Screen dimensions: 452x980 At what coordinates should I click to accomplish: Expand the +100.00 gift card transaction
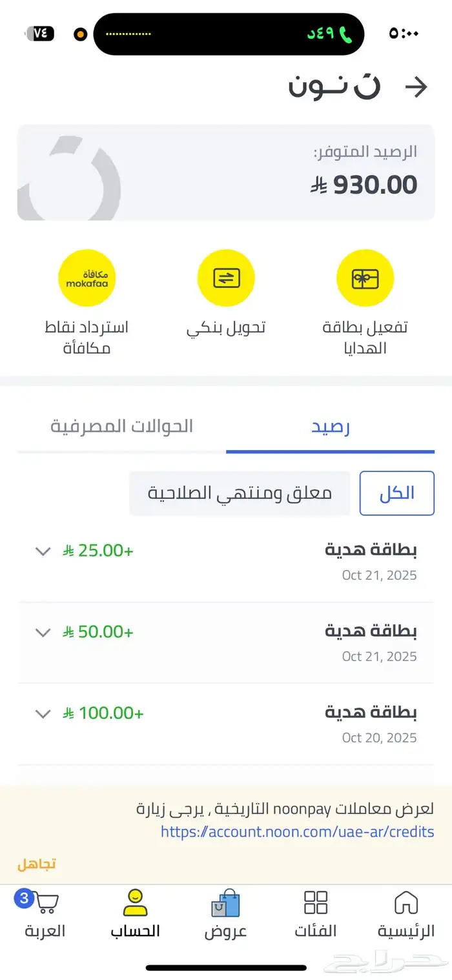pos(43,713)
